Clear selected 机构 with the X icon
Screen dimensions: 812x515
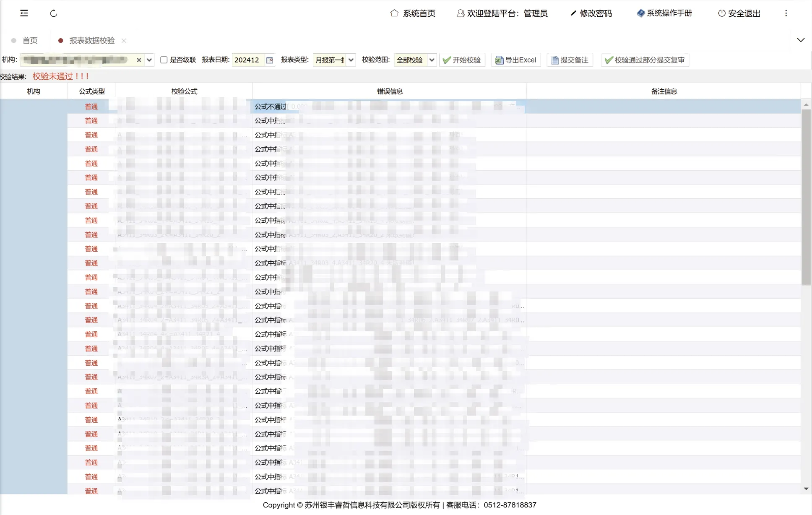[x=139, y=60]
